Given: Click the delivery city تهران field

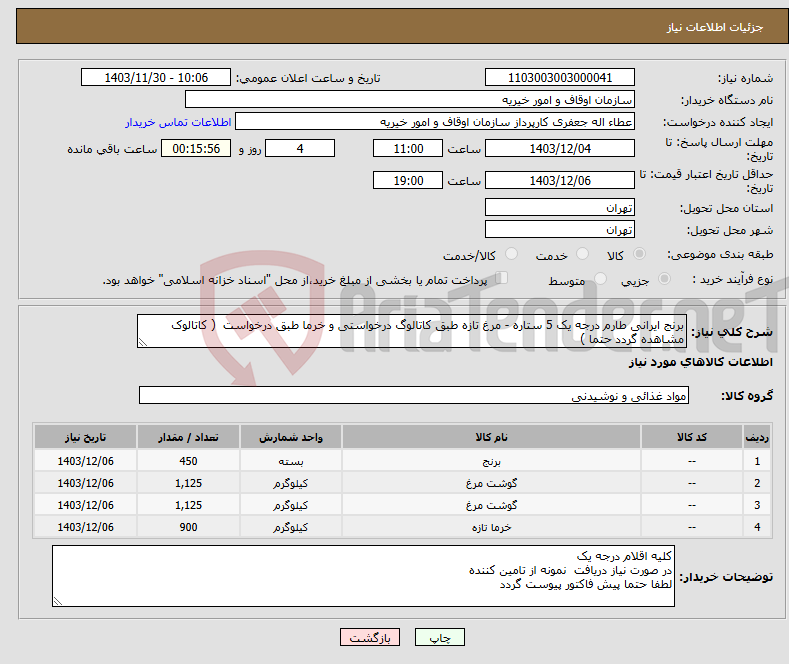Looking at the screenshot, I should tap(560, 229).
